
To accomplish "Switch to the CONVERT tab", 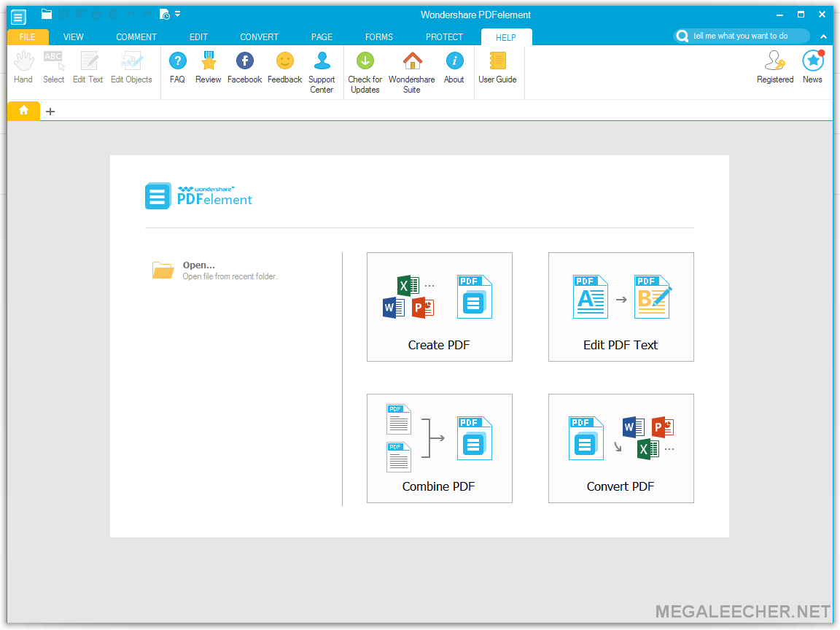I will click(x=260, y=37).
